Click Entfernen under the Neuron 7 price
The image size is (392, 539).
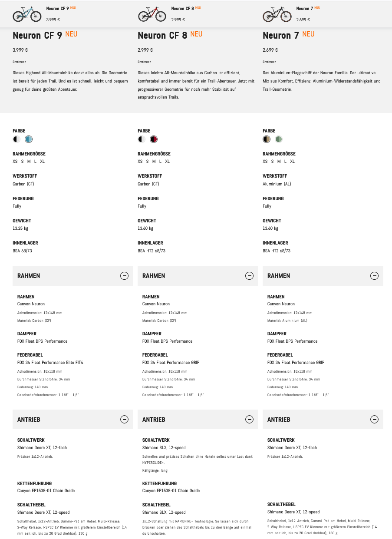click(270, 62)
